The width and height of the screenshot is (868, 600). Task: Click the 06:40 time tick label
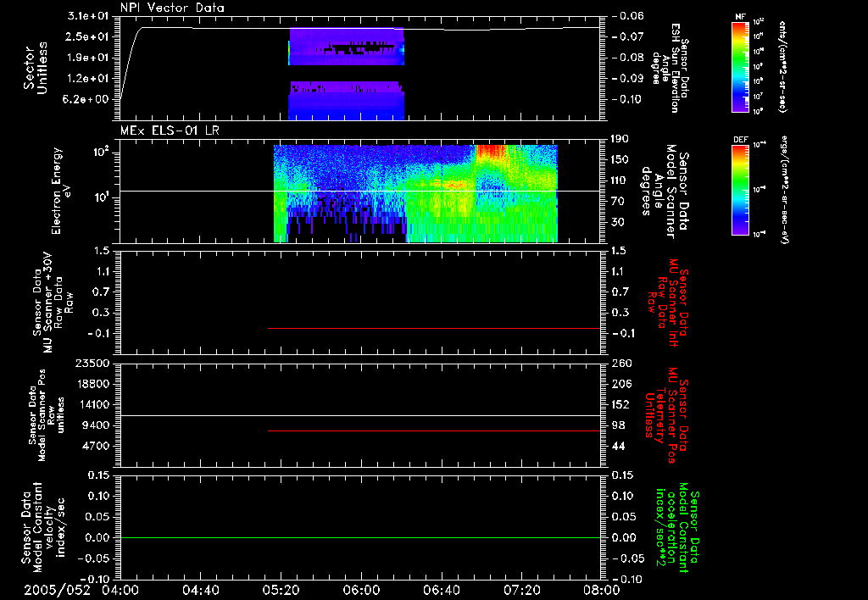(x=442, y=590)
